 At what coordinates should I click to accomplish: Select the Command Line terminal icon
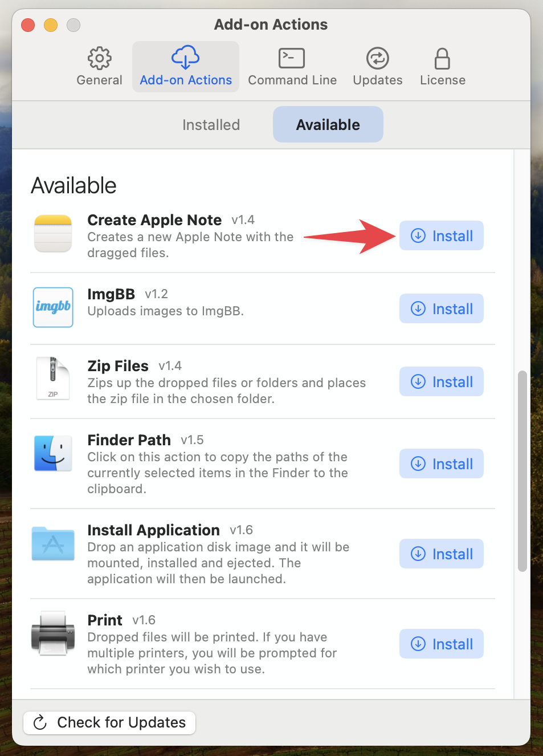pos(292,58)
